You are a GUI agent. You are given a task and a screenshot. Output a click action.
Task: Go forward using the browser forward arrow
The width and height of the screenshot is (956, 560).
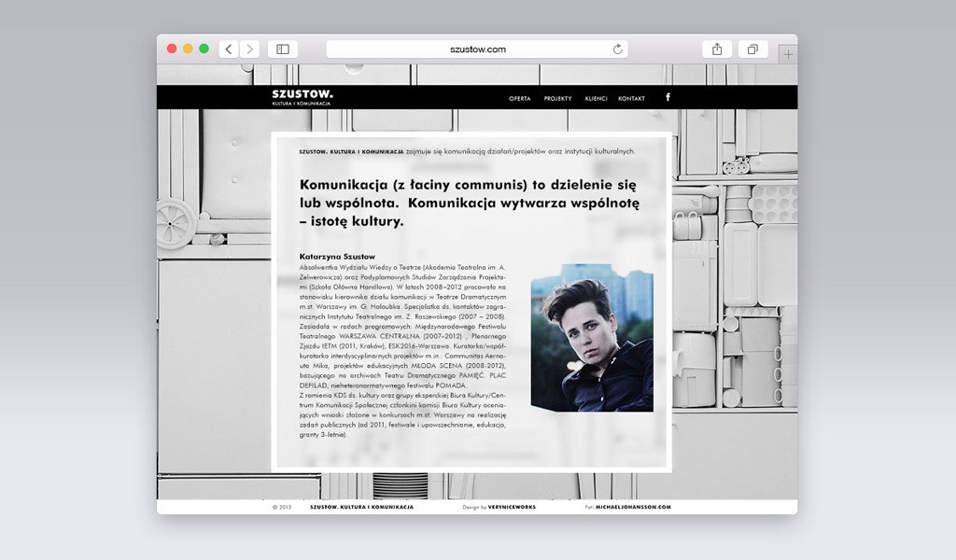tap(249, 49)
